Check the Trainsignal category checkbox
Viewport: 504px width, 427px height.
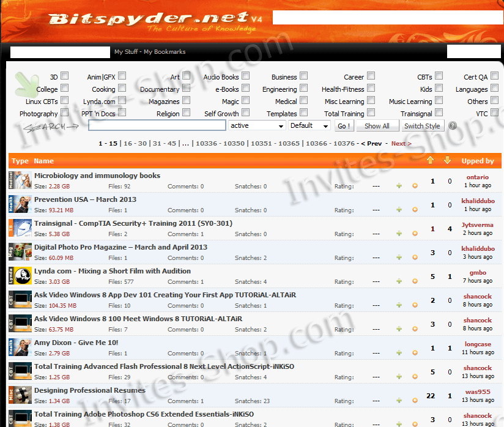[x=439, y=112]
